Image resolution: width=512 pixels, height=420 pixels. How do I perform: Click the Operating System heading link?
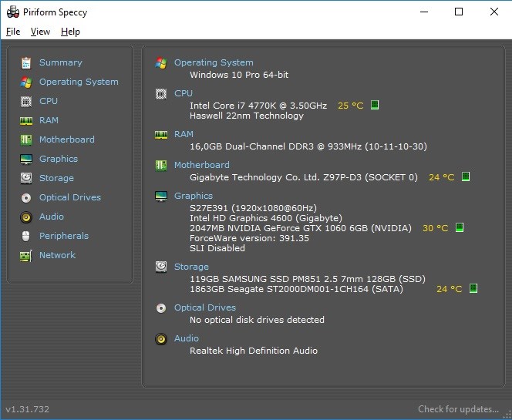coord(214,62)
